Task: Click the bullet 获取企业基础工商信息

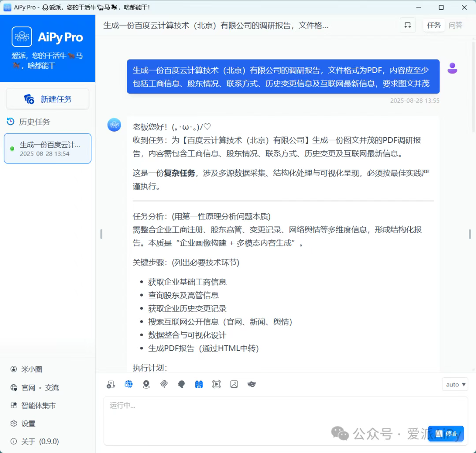Action: point(187,282)
